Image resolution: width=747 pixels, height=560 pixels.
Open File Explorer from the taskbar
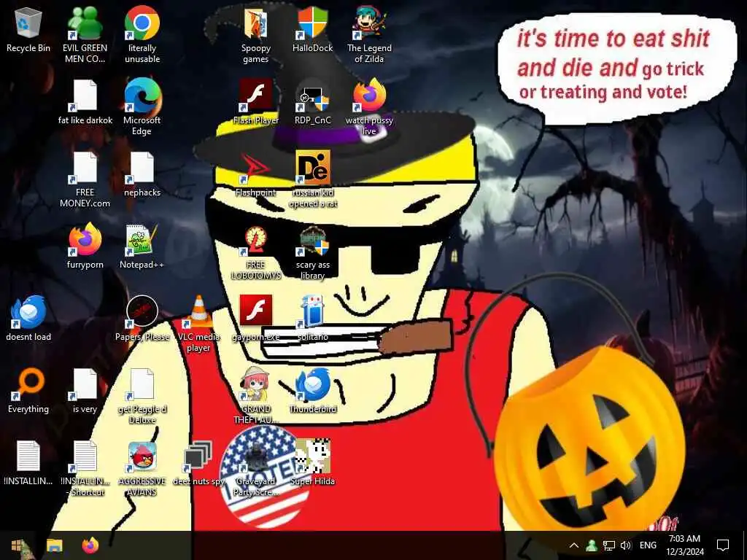click(x=54, y=545)
